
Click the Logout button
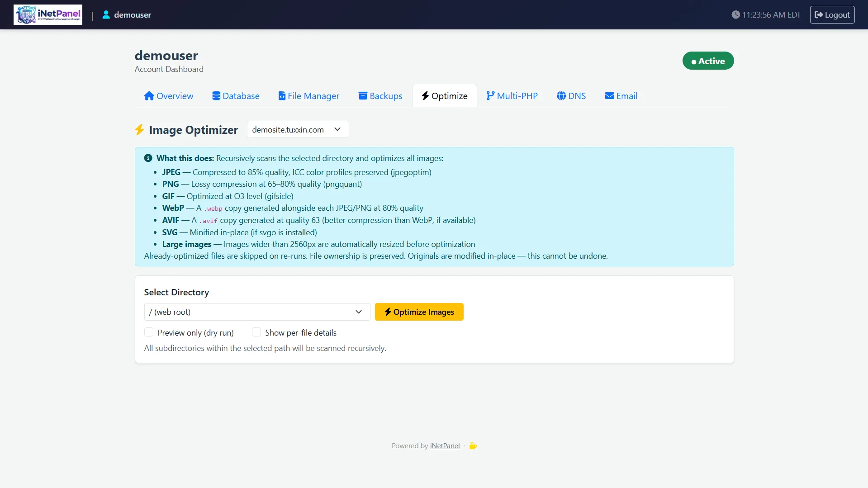(832, 14)
